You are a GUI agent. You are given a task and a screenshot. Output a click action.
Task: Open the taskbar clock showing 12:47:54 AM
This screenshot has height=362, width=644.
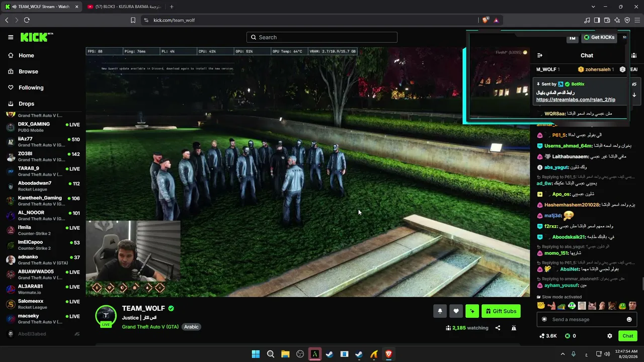(626, 354)
